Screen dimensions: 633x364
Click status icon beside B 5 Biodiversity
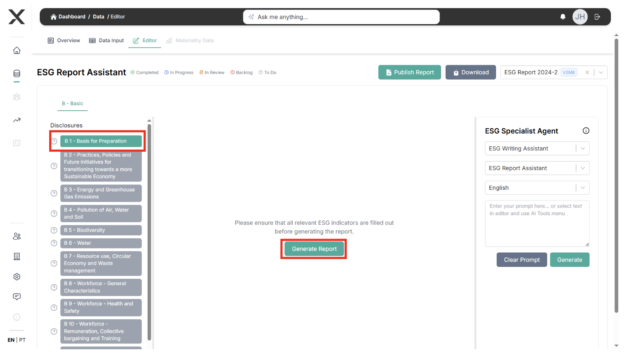[x=54, y=230]
